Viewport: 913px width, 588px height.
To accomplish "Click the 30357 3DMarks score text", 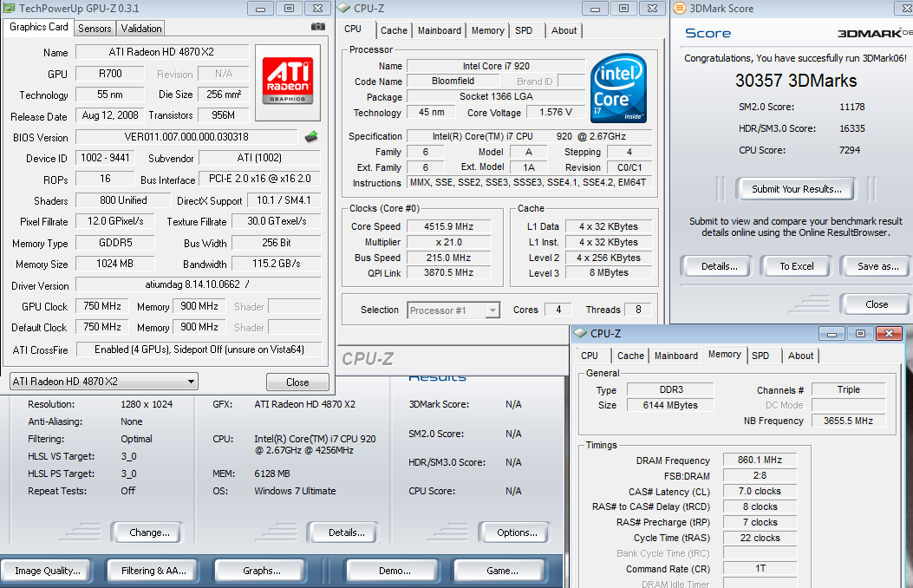I will pyautogui.click(x=795, y=81).
